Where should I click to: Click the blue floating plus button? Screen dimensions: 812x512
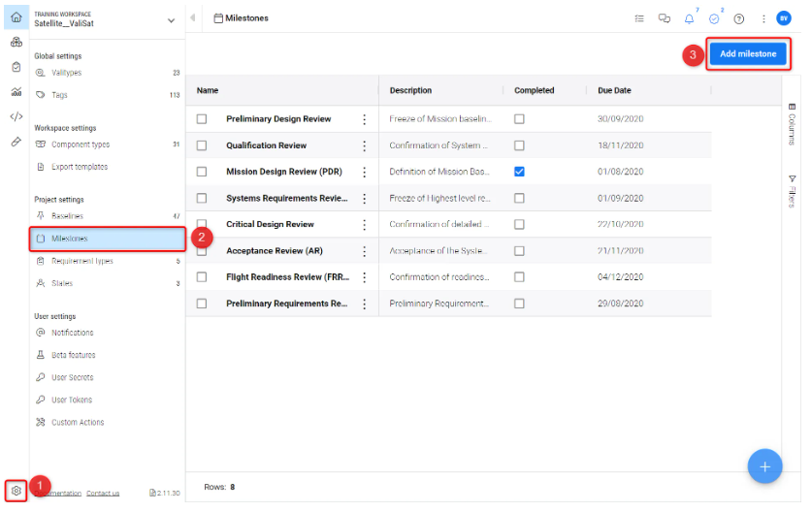(x=764, y=466)
